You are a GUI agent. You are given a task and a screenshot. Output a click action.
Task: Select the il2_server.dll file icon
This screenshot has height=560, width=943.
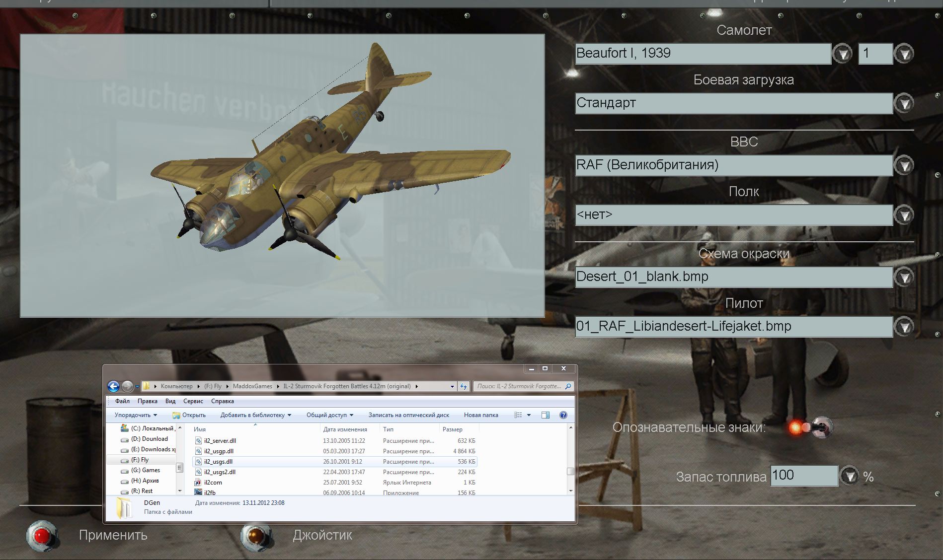coord(199,441)
